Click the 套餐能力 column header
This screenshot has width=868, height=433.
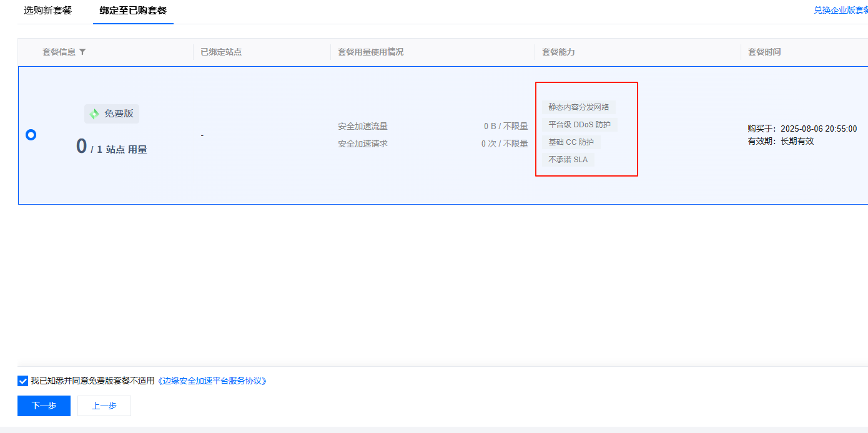click(x=558, y=52)
